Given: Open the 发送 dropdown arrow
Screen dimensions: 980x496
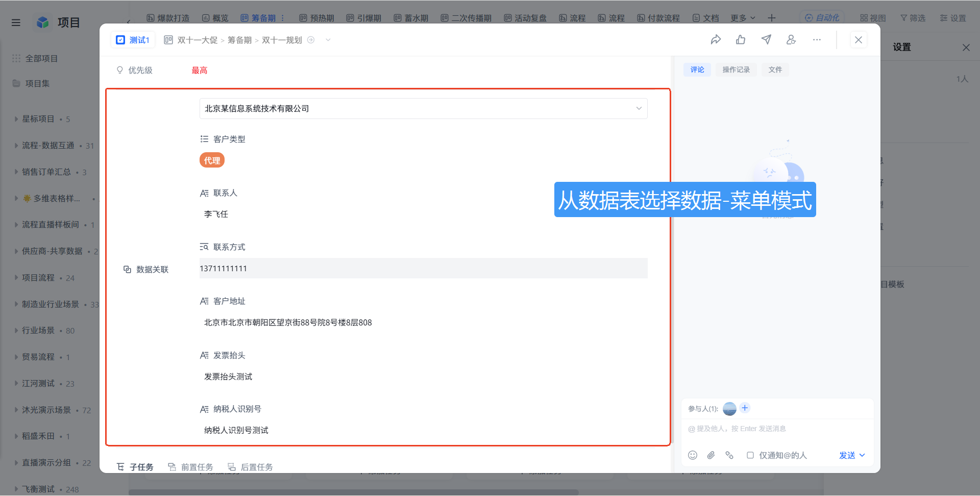Looking at the screenshot, I should click(862, 455).
